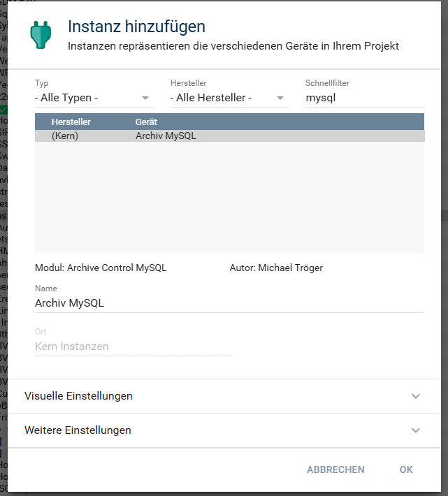Click the arrow of the Hersteller dropdown

click(280, 99)
